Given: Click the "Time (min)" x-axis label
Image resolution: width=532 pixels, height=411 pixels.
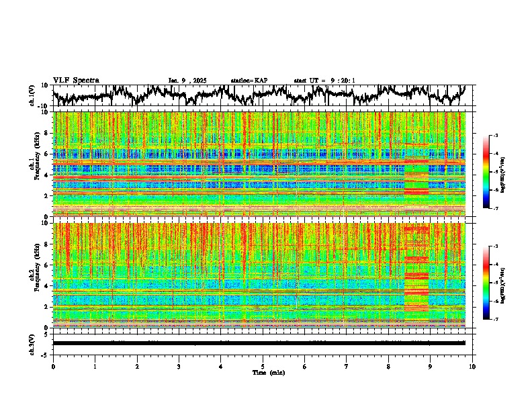Looking at the screenshot, I should point(269,373).
